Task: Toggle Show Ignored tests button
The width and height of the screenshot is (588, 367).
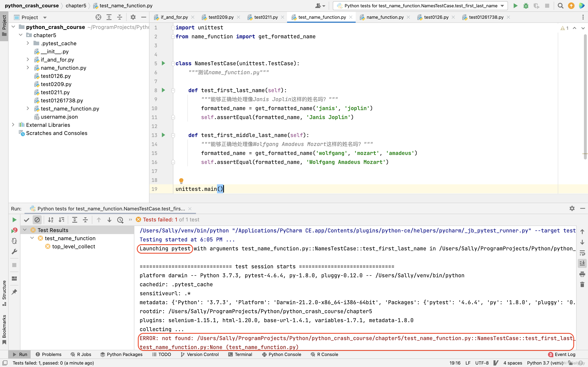Action: pos(37,220)
